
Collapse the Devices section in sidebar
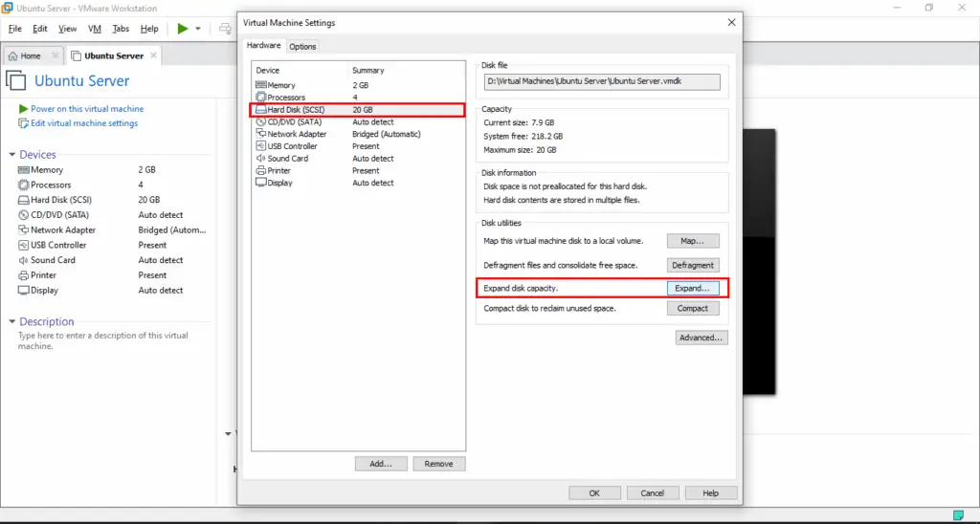(x=11, y=154)
